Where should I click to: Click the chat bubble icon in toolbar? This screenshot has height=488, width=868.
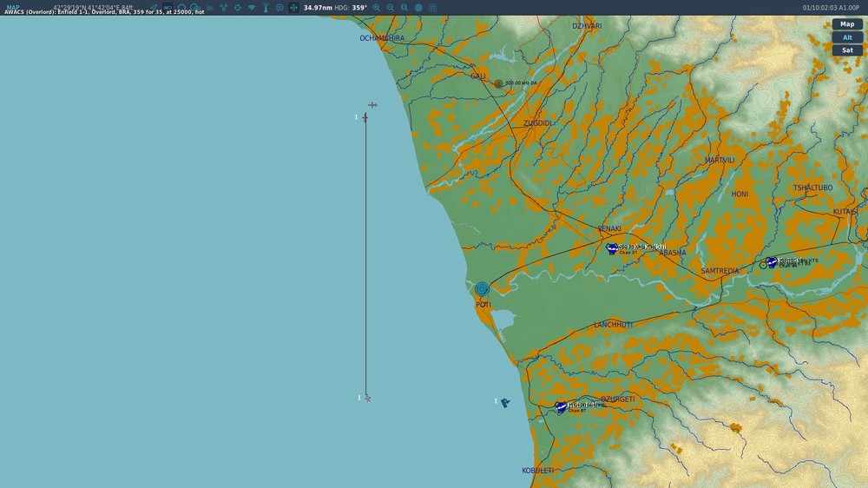coord(279,8)
